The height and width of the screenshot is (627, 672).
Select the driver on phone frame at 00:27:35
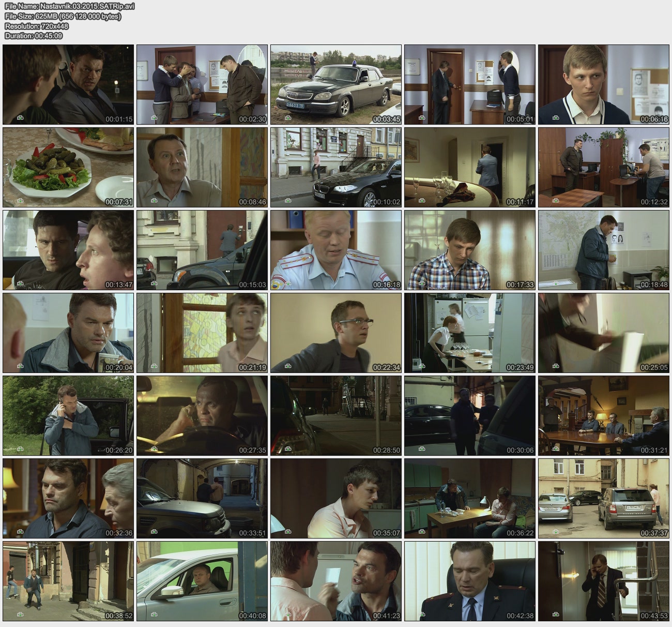[x=202, y=415]
